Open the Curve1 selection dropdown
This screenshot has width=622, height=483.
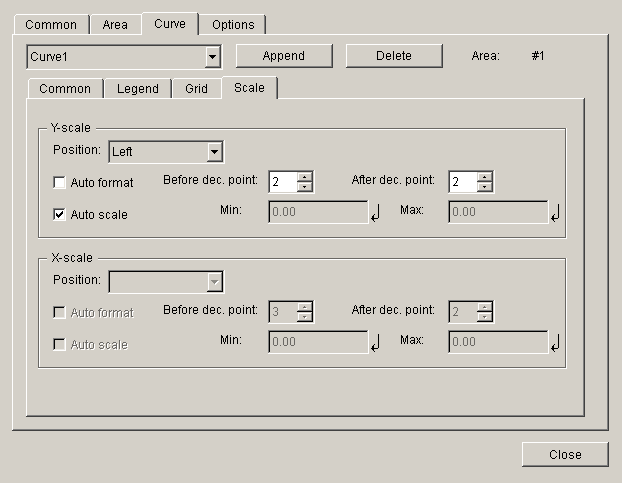212,57
